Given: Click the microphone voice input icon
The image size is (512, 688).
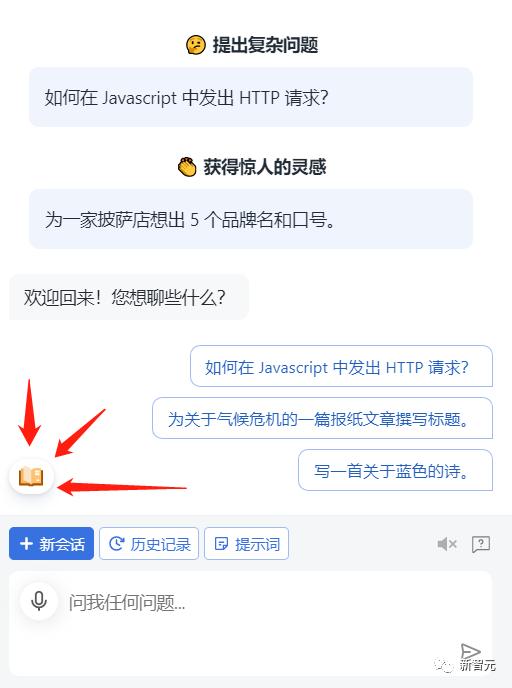Looking at the screenshot, I should 39,601.
